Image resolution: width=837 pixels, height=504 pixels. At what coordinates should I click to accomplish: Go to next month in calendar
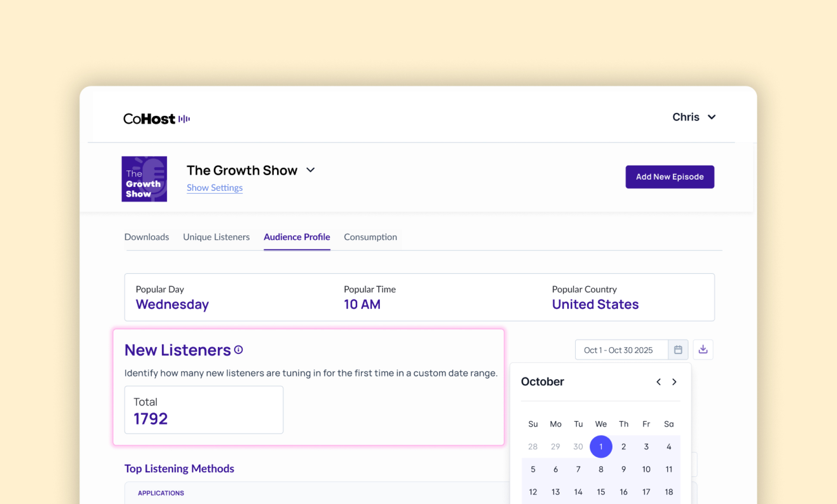tap(675, 382)
